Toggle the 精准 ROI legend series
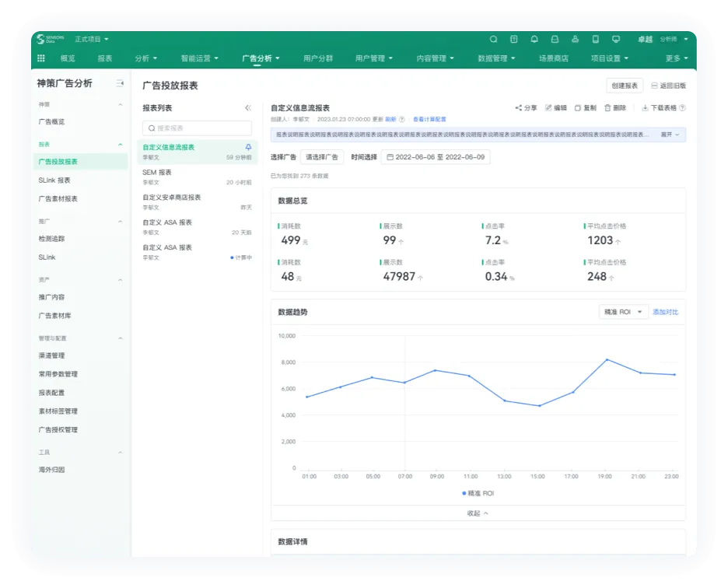728x588 pixels. (478, 493)
